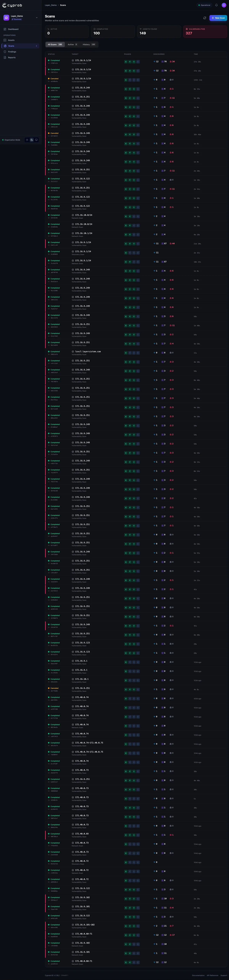Click the Dashboard sidebar icon
Viewport: 229px width, 980px height.
tap(5, 29)
